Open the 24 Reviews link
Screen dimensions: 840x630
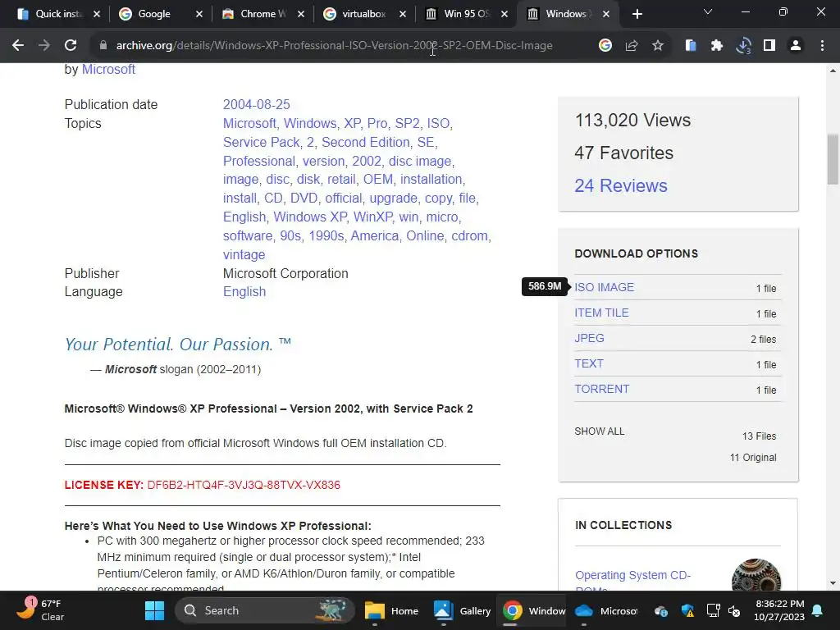click(621, 185)
